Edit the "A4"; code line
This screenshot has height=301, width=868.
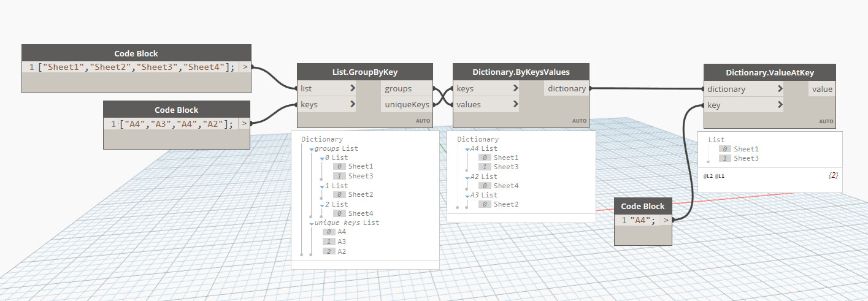[x=643, y=220]
